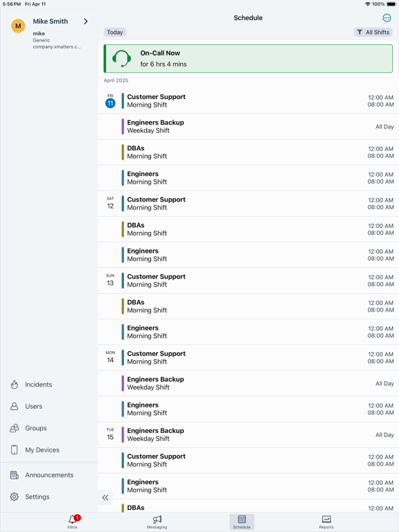Click the battery icon in status bar
The image size is (399, 532).
coord(391,4)
